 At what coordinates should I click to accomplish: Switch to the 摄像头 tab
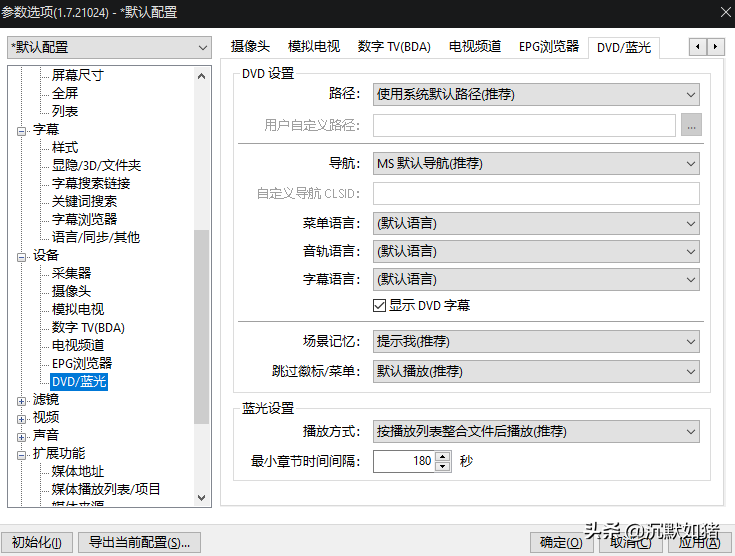[x=250, y=46]
